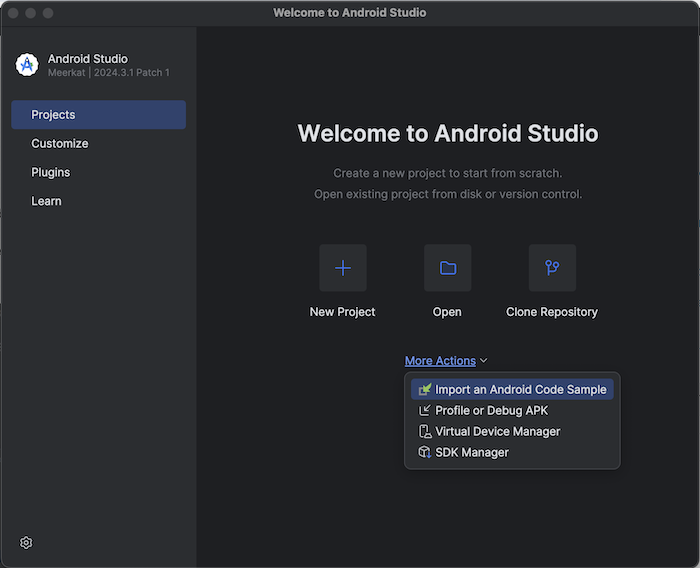
Task: Open Virtual Device Manager from menu
Action: coord(512,431)
